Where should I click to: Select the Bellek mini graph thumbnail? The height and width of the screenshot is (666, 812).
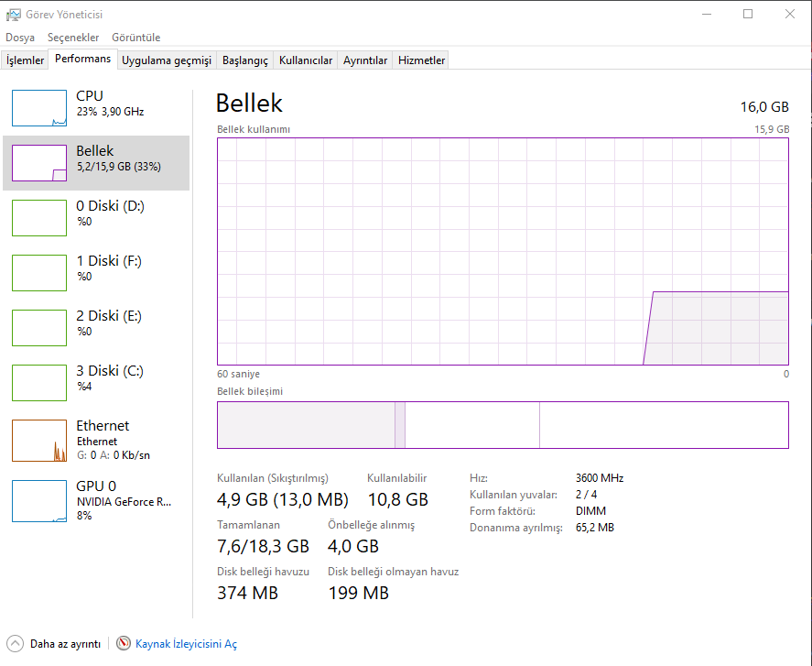coord(39,163)
